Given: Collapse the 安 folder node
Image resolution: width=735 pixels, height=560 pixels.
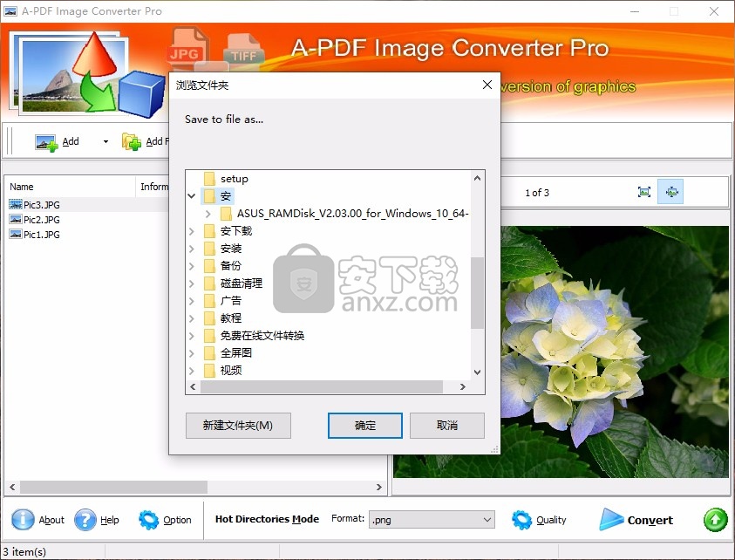Looking at the screenshot, I should tap(192, 196).
